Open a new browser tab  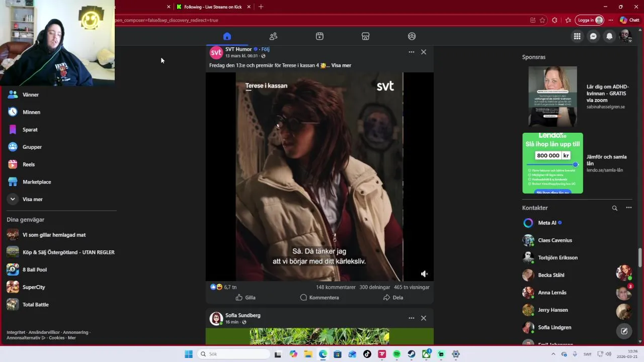tap(261, 7)
